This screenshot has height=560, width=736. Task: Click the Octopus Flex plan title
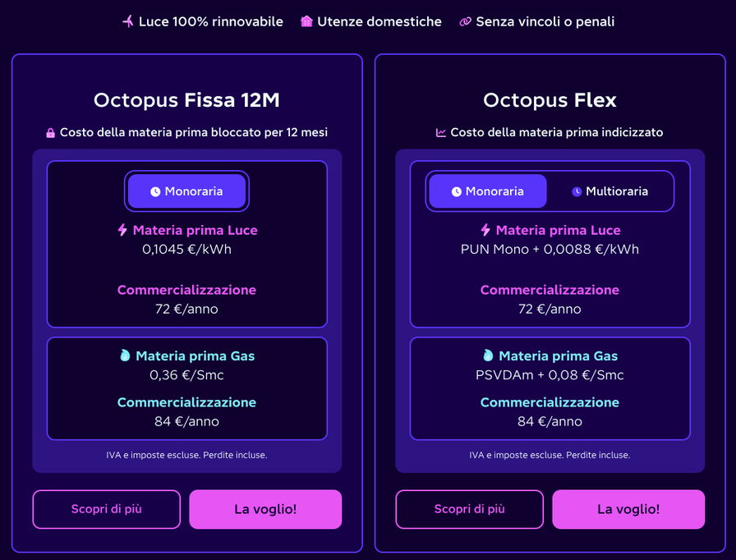click(x=550, y=100)
